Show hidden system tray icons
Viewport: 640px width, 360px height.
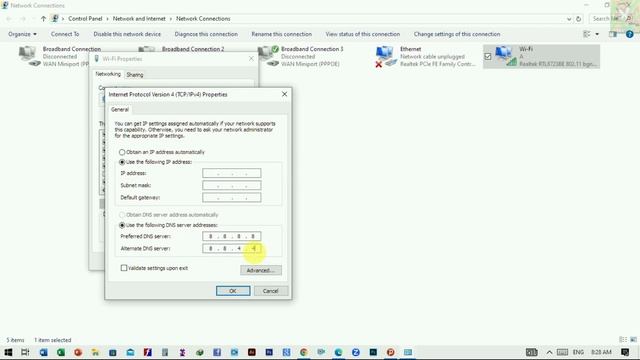click(549, 352)
